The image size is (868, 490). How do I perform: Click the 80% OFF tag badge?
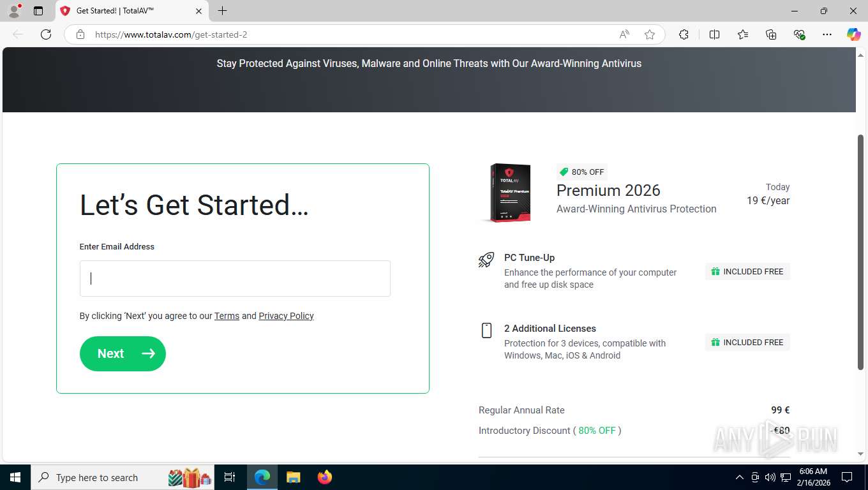click(581, 172)
